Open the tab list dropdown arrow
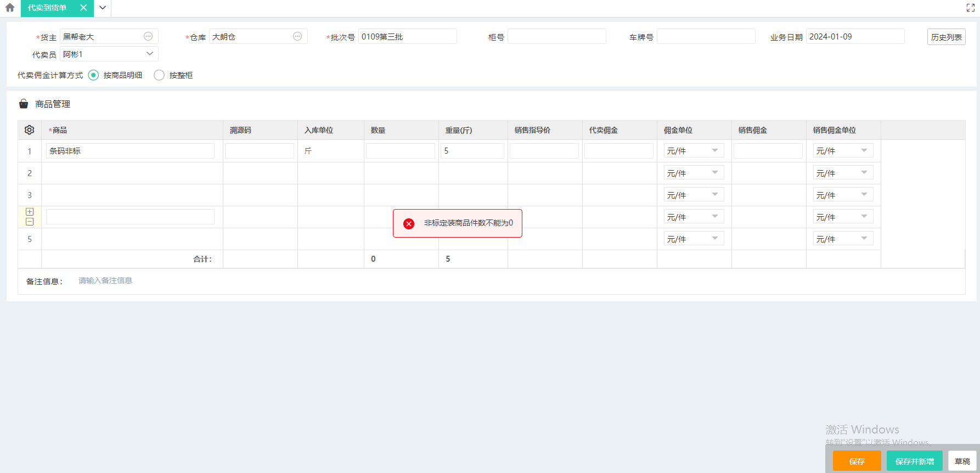This screenshot has width=980, height=473. click(x=103, y=8)
